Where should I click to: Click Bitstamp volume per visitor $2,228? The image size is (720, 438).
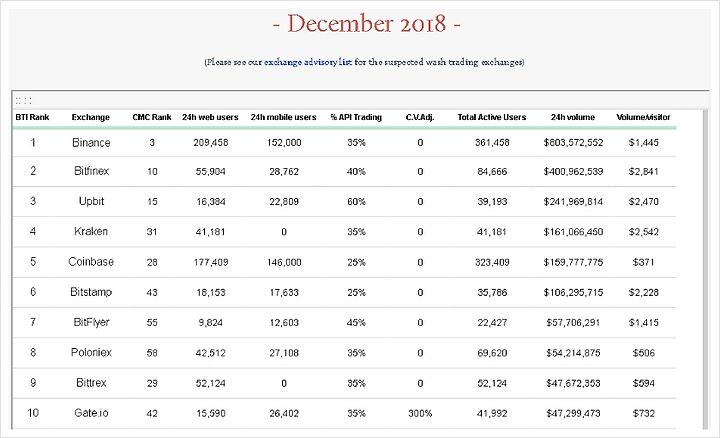pyautogui.click(x=643, y=292)
